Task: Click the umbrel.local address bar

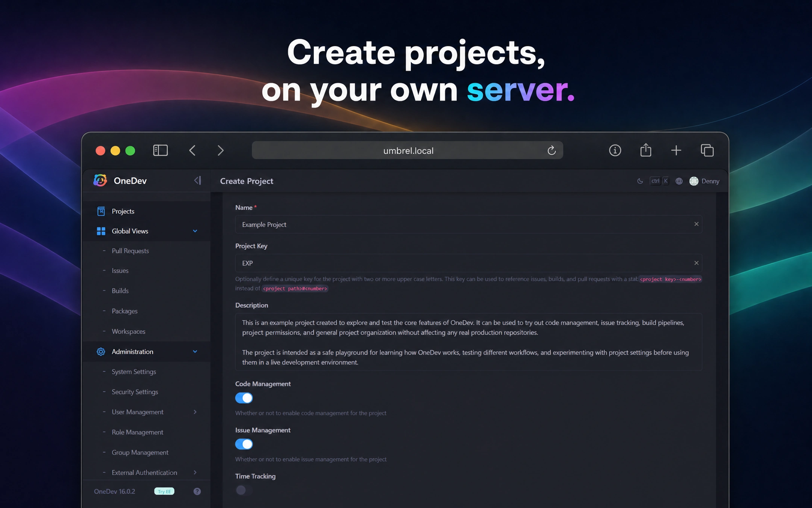Action: pyautogui.click(x=408, y=151)
